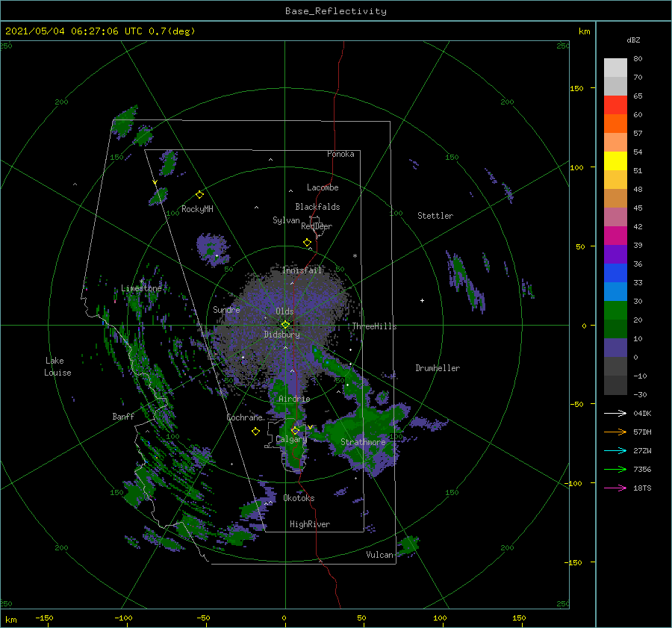Screen dimensions: 672x628
Task: Click the 04DK legend label text
Action: [642, 413]
